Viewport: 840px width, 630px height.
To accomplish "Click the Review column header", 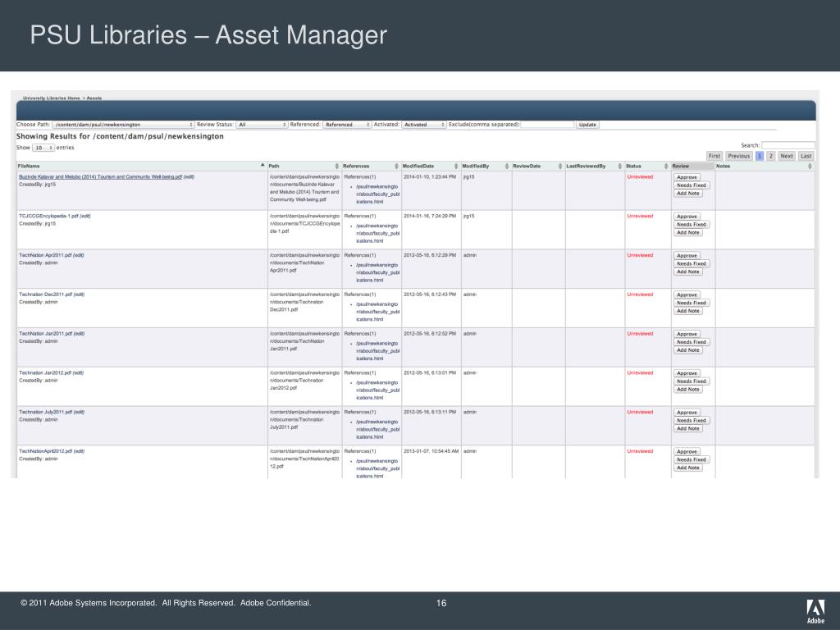I will (692, 166).
